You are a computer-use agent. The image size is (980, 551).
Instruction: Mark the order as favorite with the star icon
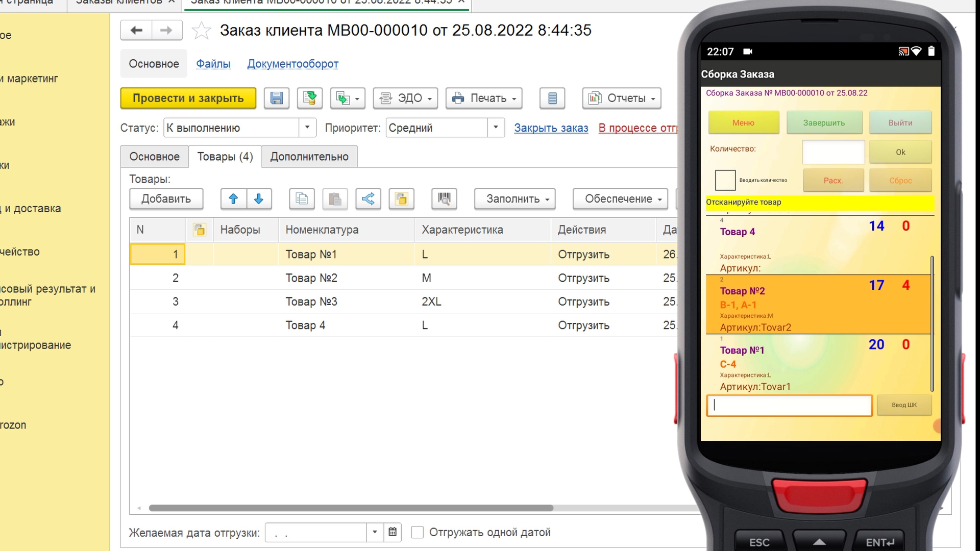(201, 31)
